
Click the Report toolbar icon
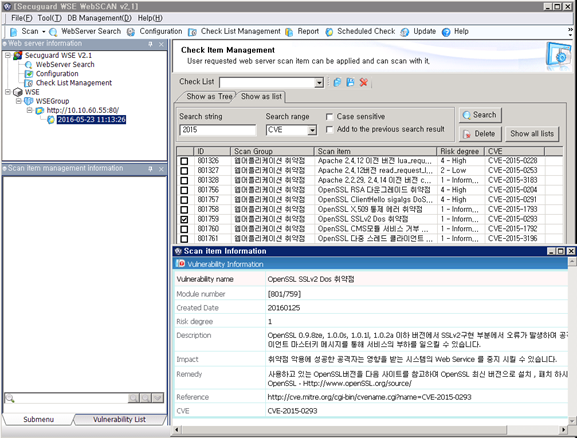point(289,32)
